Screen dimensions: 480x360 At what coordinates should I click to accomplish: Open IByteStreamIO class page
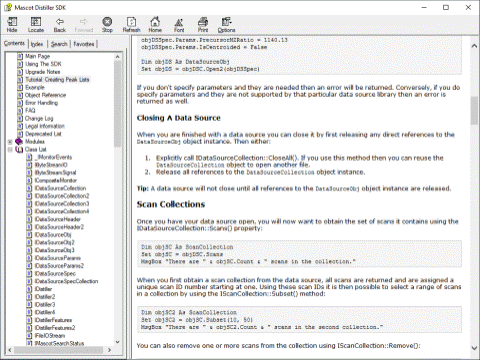[51, 165]
